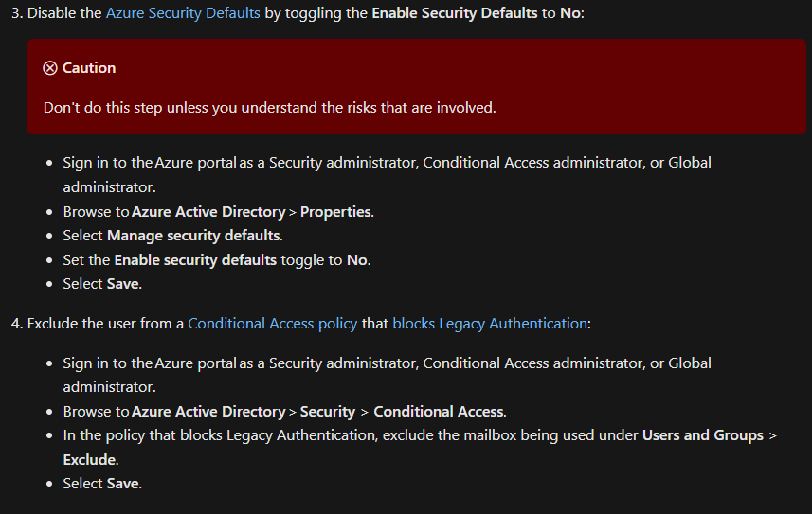Image resolution: width=812 pixels, height=514 pixels.
Task: Click Azure Active Directory before Properties
Action: (x=208, y=212)
